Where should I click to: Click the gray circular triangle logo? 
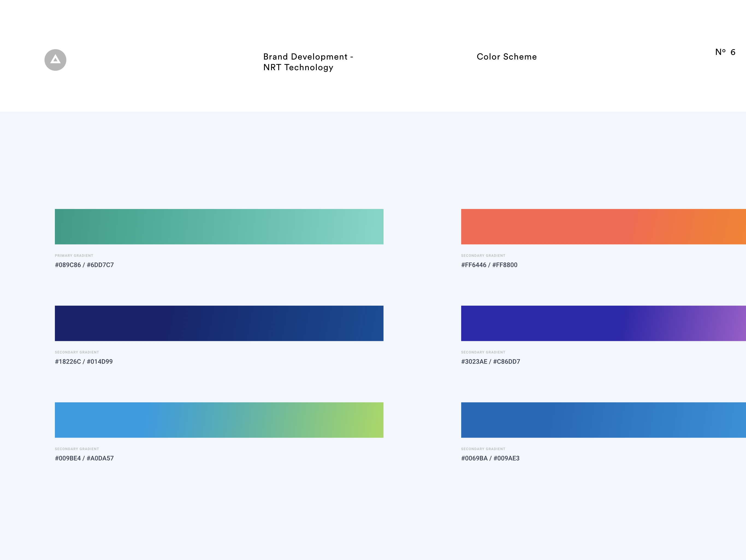point(55,60)
